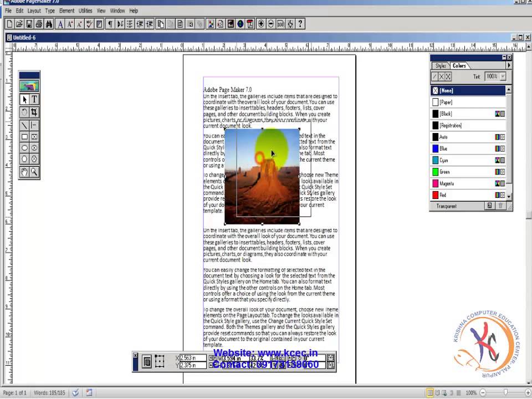Click the X position field in Control palette
532x399 pixels.
coord(193,358)
